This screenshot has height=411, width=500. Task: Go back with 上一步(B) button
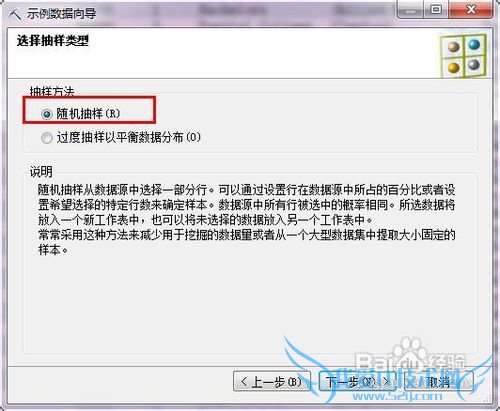pos(272,381)
